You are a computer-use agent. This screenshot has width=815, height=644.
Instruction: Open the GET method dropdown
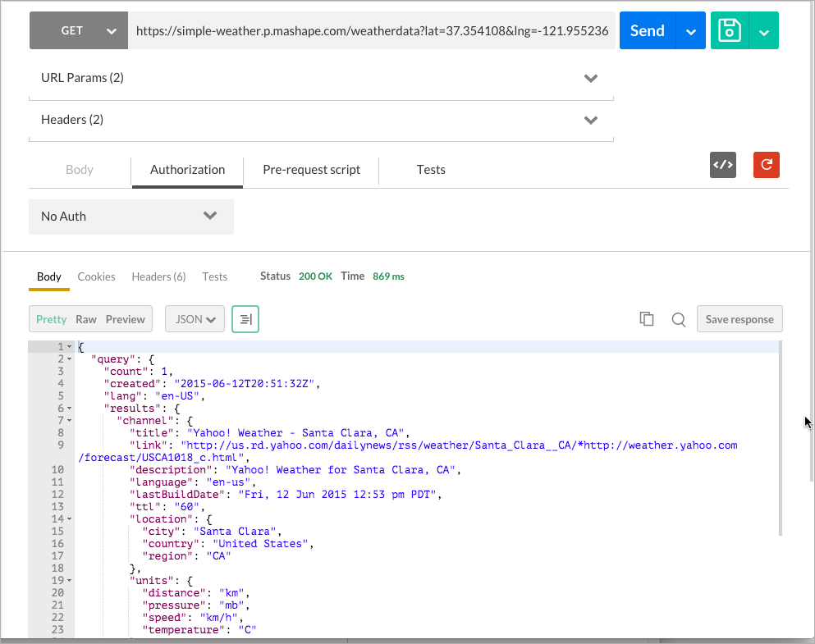tap(79, 31)
